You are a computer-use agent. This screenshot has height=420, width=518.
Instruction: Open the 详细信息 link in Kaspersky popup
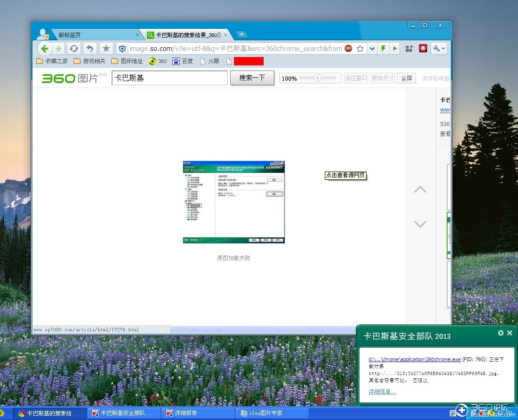pos(382,392)
